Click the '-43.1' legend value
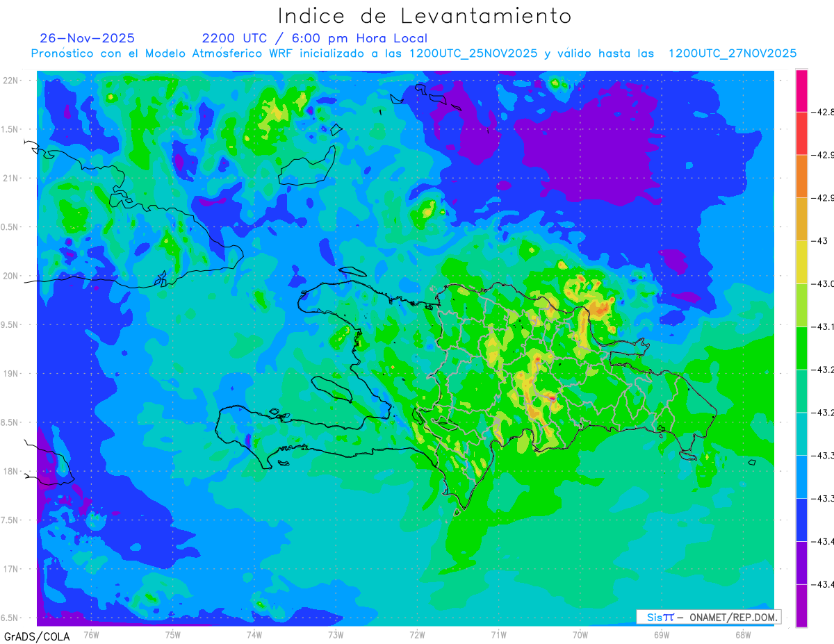Screen dimensions: 834x644 (x=823, y=327)
